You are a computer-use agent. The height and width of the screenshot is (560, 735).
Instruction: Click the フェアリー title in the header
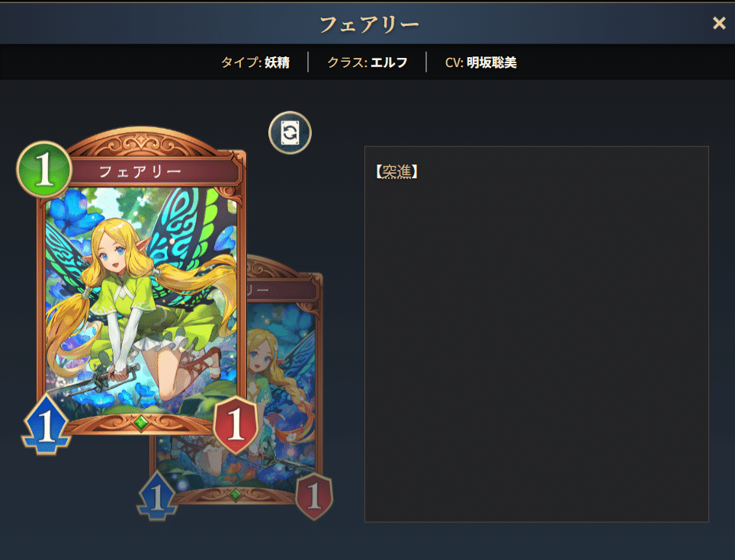[x=369, y=24]
